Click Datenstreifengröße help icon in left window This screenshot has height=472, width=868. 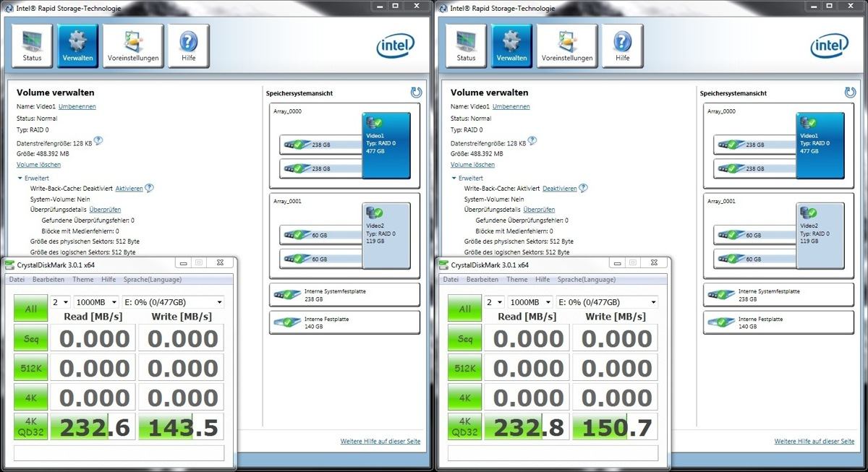pos(98,142)
